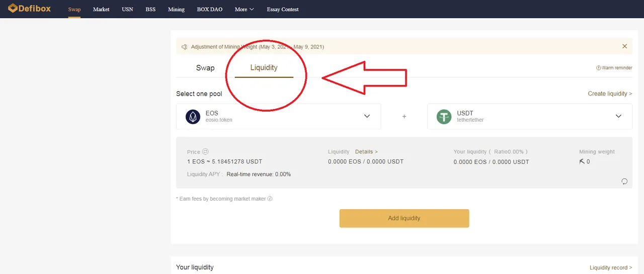Open the BSS menu item
This screenshot has height=274, width=644.
coord(150,9)
